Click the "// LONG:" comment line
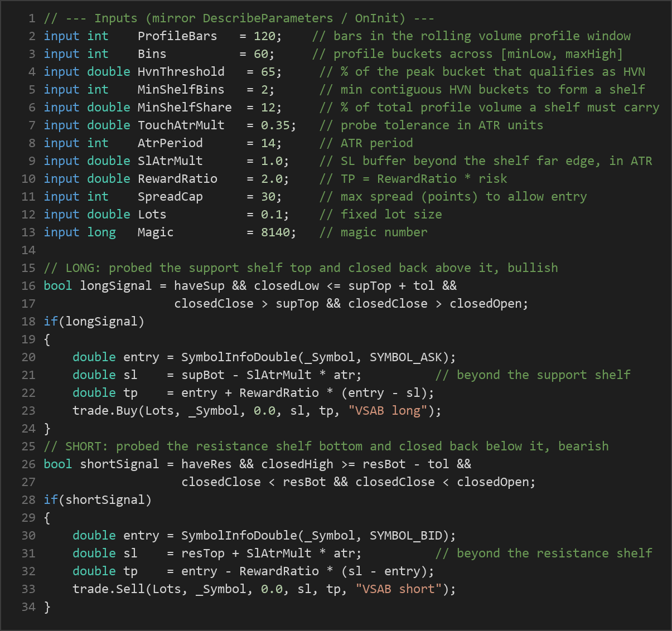This screenshot has width=672, height=631. pos(301,268)
